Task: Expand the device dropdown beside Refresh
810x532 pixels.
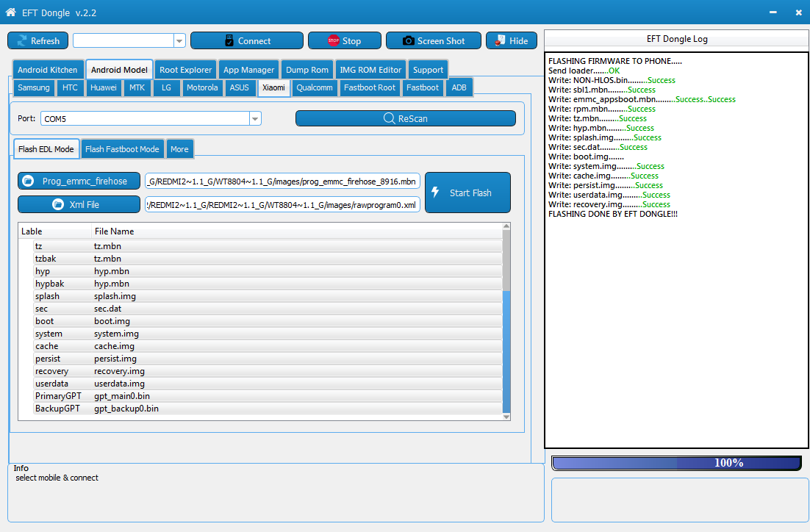Action: pyautogui.click(x=179, y=41)
